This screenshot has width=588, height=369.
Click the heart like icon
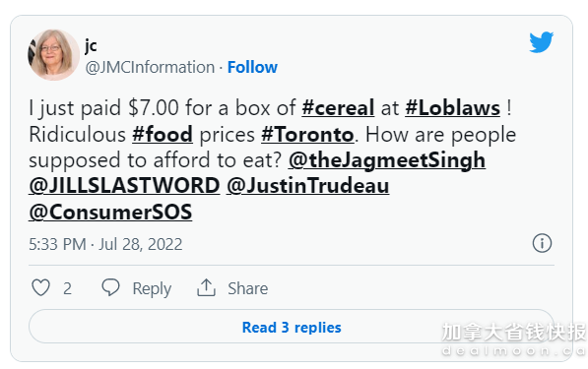point(41,288)
